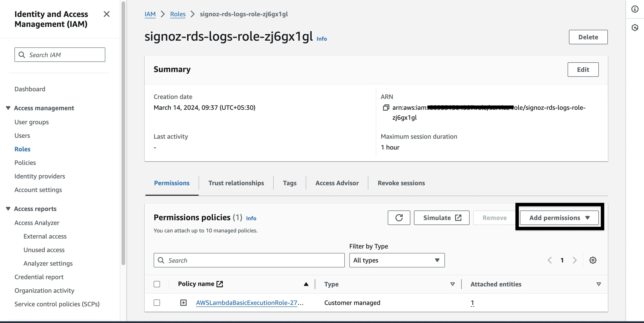
Task: Open Roles in the sidebar
Action: (x=23, y=149)
